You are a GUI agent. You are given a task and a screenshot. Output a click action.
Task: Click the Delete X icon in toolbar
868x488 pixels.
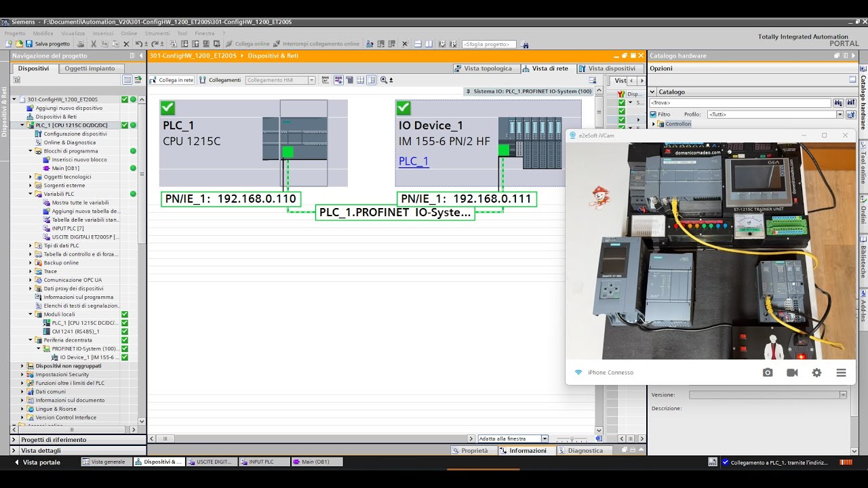tap(125, 44)
